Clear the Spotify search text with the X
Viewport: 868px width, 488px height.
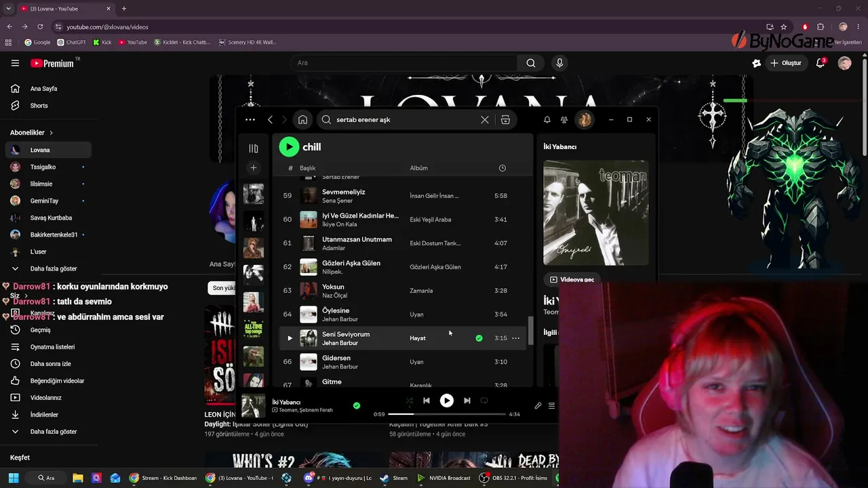[x=485, y=120]
